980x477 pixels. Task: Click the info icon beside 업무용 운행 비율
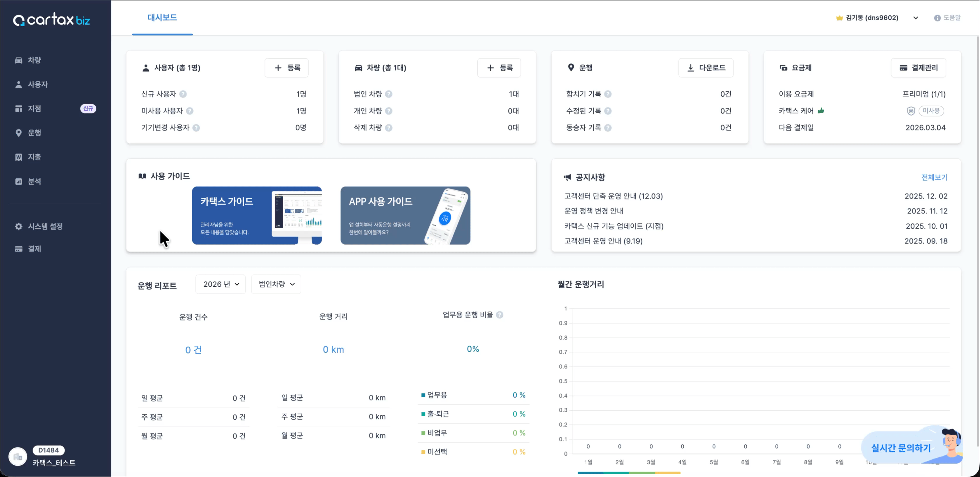(x=500, y=315)
